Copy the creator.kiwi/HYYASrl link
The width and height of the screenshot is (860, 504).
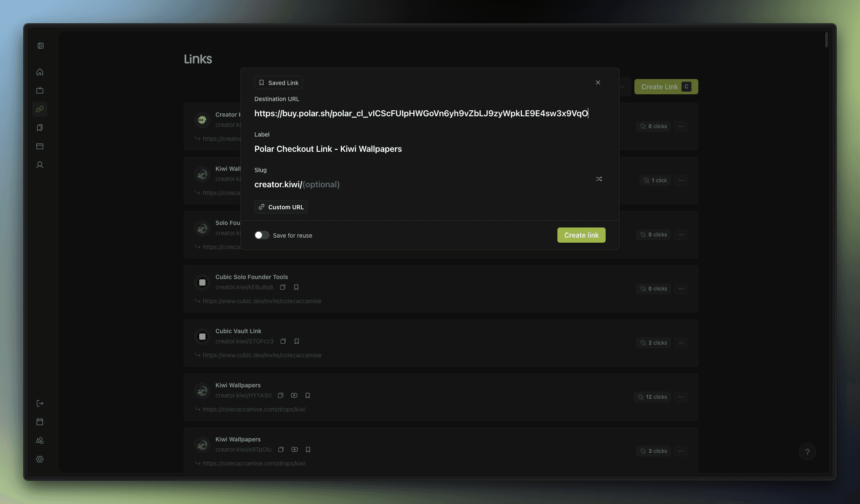pyautogui.click(x=281, y=395)
